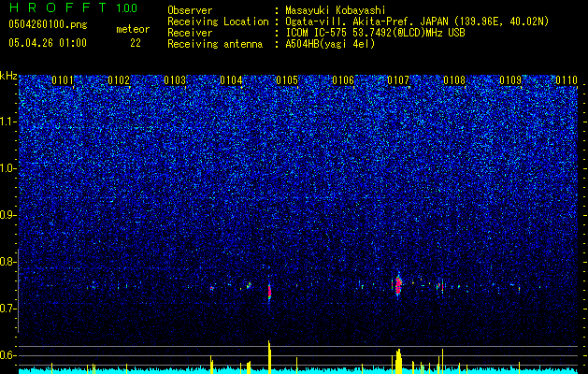Click the 0104 time marker

[x=231, y=80]
